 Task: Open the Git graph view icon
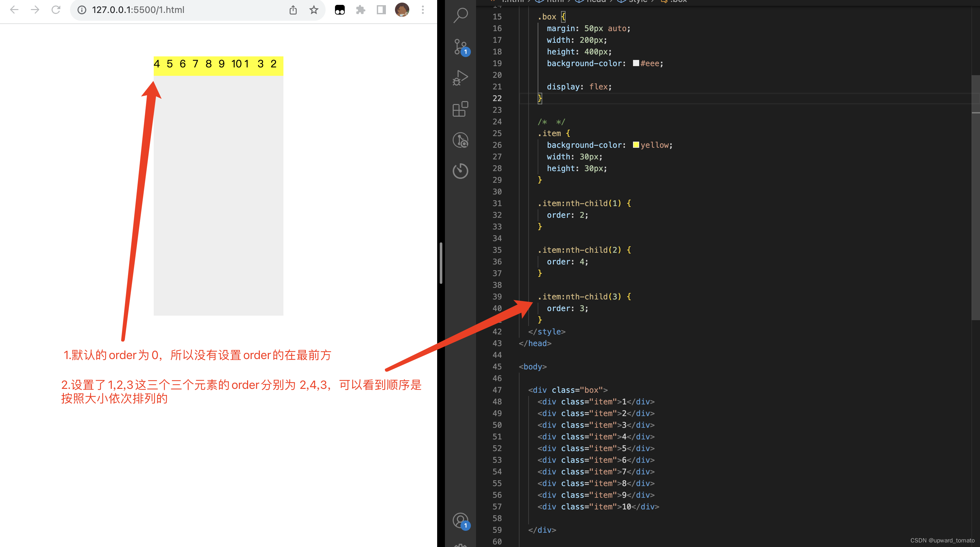[x=461, y=140]
